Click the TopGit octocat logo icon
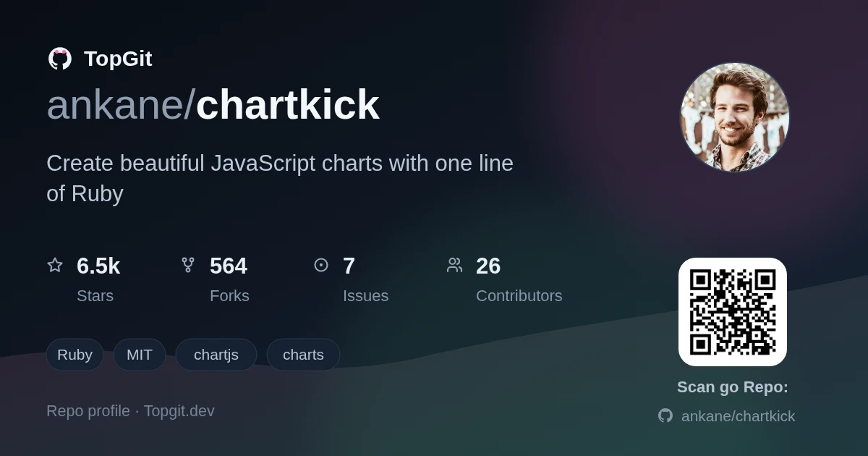This screenshot has height=456, width=868. [60, 59]
